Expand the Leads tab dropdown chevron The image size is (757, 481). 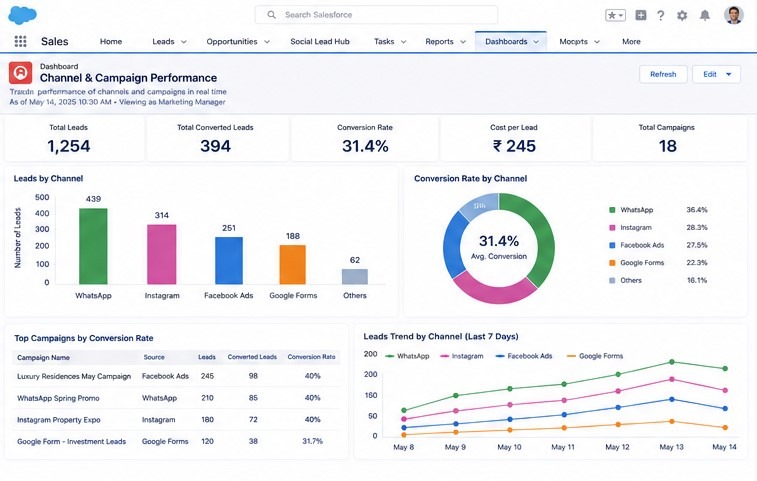[x=183, y=42]
